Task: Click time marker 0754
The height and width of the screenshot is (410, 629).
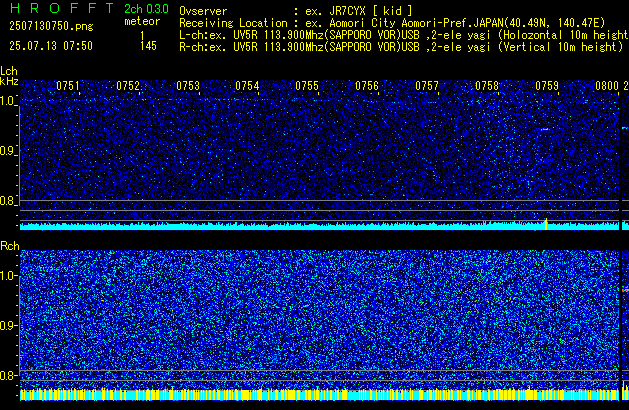Action: pyautogui.click(x=247, y=86)
